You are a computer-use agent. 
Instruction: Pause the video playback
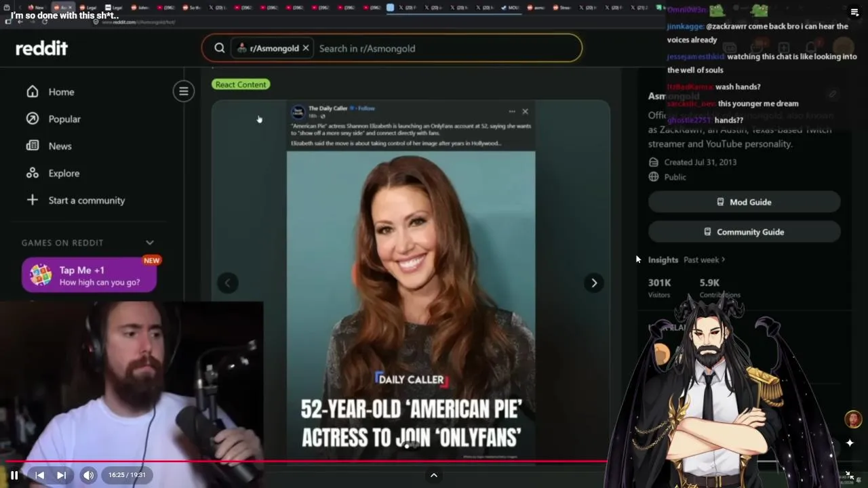14,475
